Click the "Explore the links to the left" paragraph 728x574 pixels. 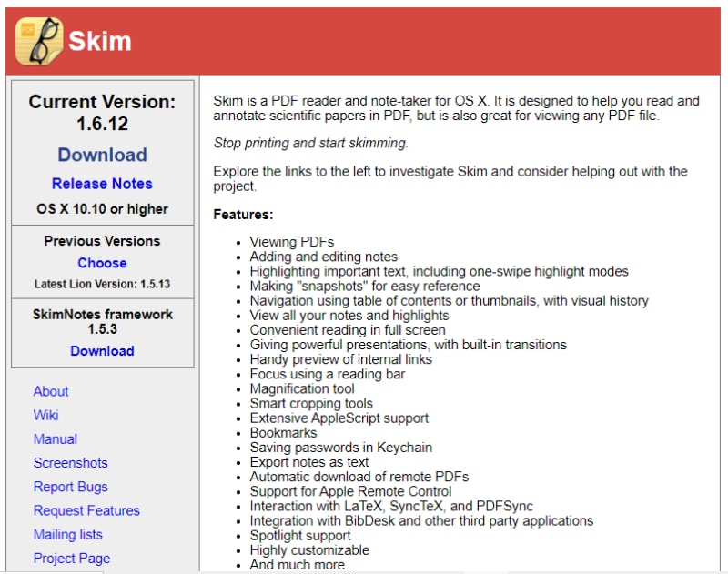tap(450, 178)
